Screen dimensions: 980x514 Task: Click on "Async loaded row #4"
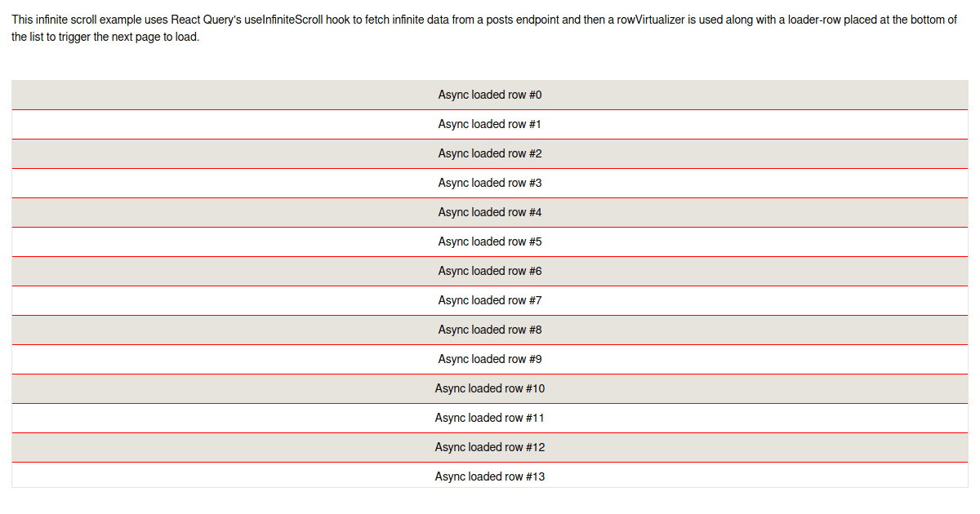[x=490, y=212]
